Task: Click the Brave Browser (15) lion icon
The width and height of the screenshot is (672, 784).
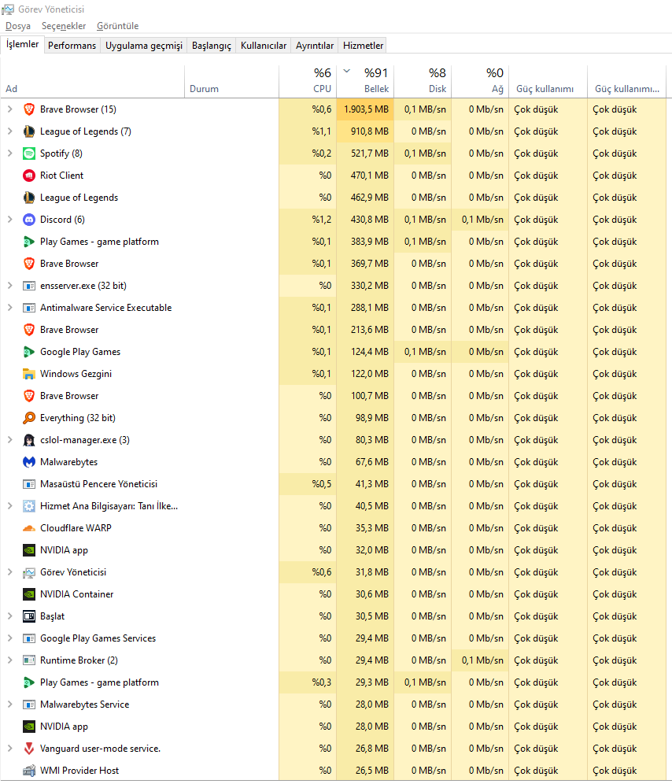Action: [x=29, y=109]
